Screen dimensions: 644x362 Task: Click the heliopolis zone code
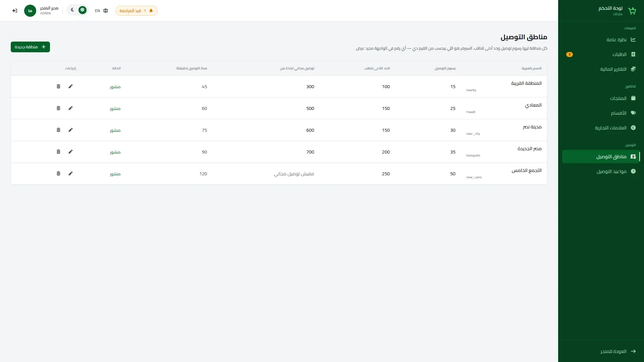pos(473,156)
